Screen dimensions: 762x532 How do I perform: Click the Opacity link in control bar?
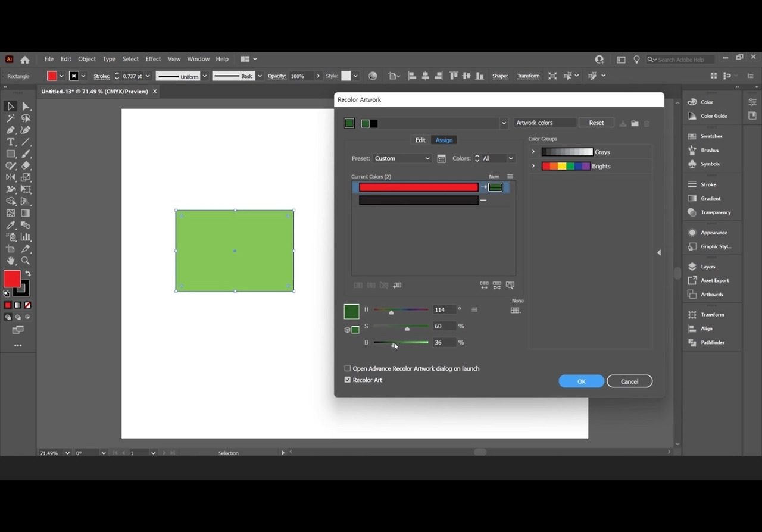(277, 76)
